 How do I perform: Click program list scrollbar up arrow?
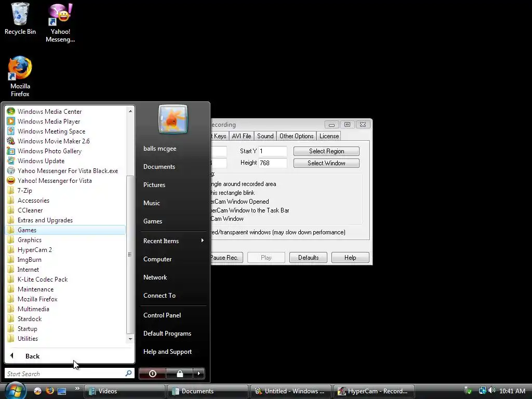pyautogui.click(x=130, y=111)
